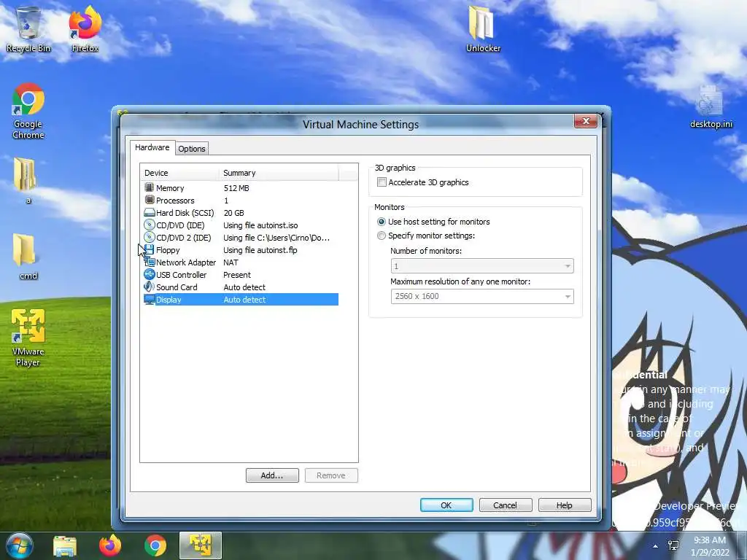Click the Device column header
This screenshot has width=747, height=560.
point(179,173)
